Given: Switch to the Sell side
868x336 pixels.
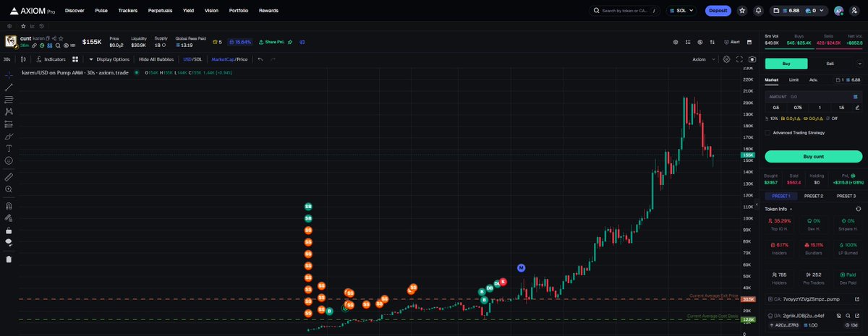Looking at the screenshot, I should (830, 64).
